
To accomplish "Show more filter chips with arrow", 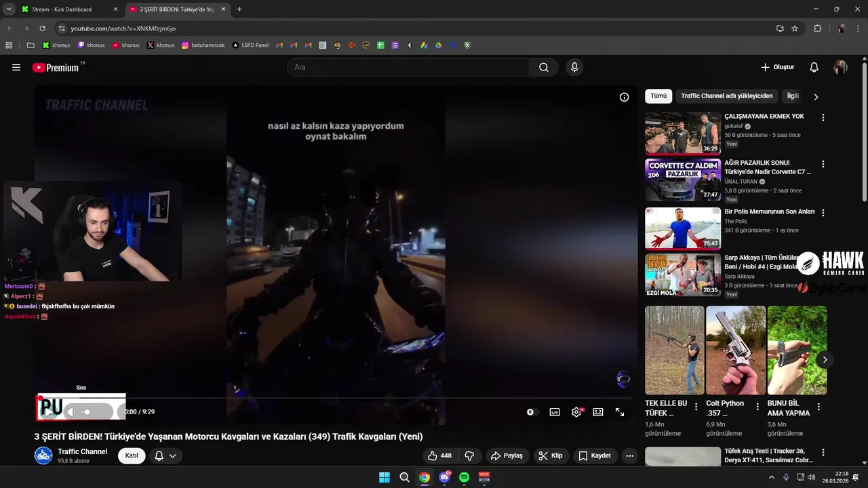I will (x=816, y=97).
